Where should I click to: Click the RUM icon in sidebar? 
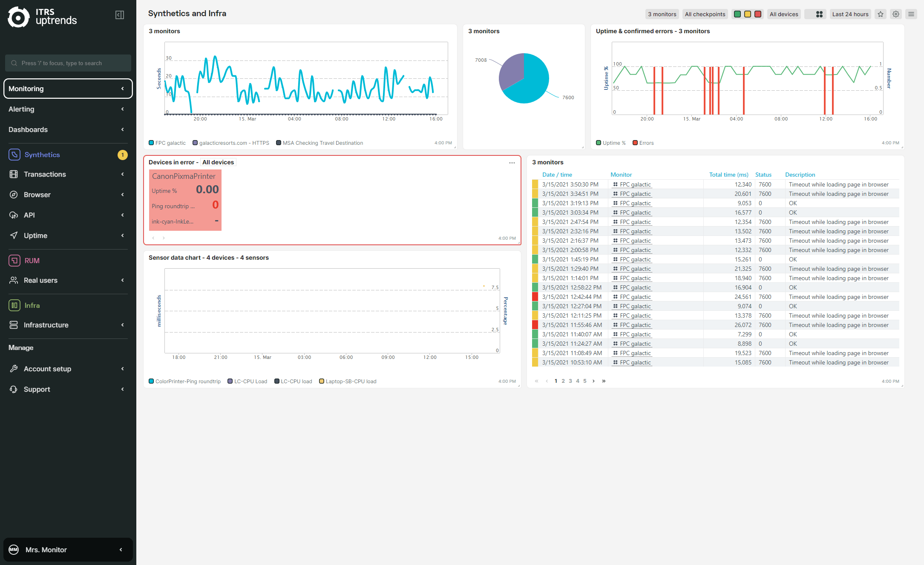[x=14, y=261]
